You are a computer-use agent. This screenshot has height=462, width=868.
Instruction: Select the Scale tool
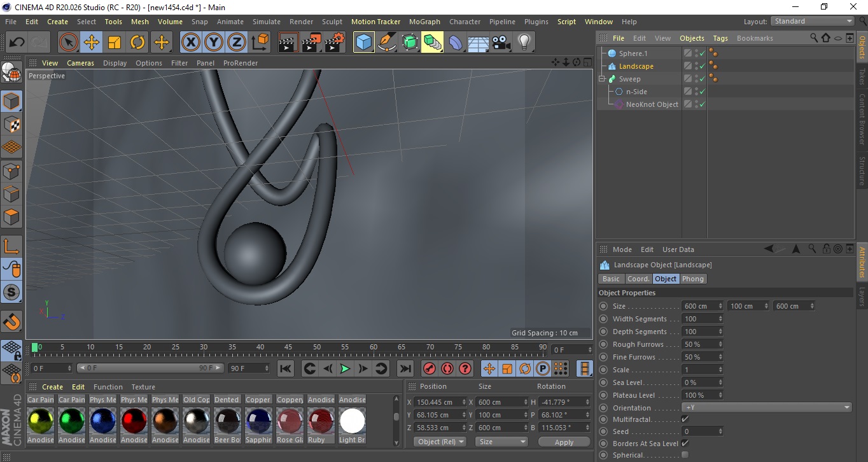tap(115, 43)
